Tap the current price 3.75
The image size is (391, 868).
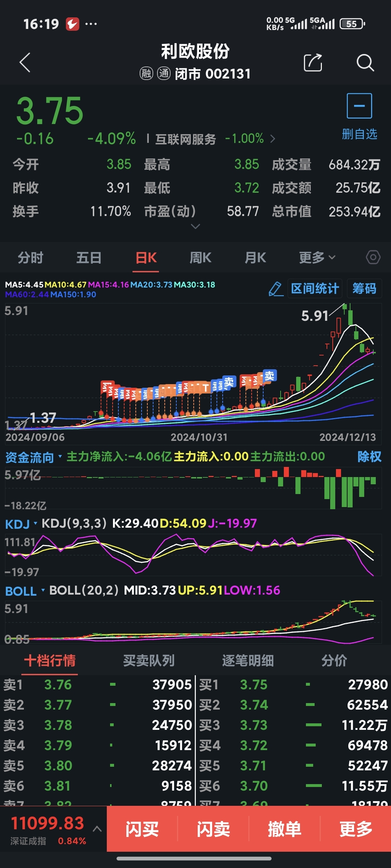pyautogui.click(x=50, y=111)
